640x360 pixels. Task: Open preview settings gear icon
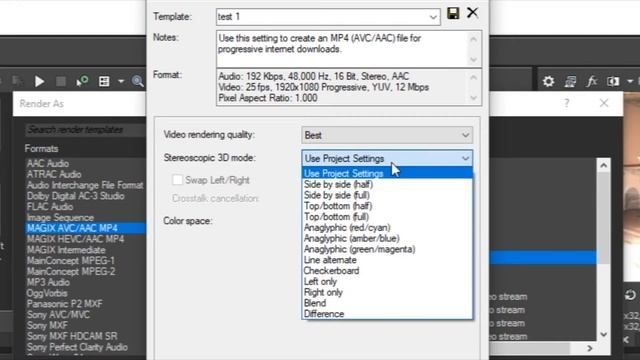(549, 81)
